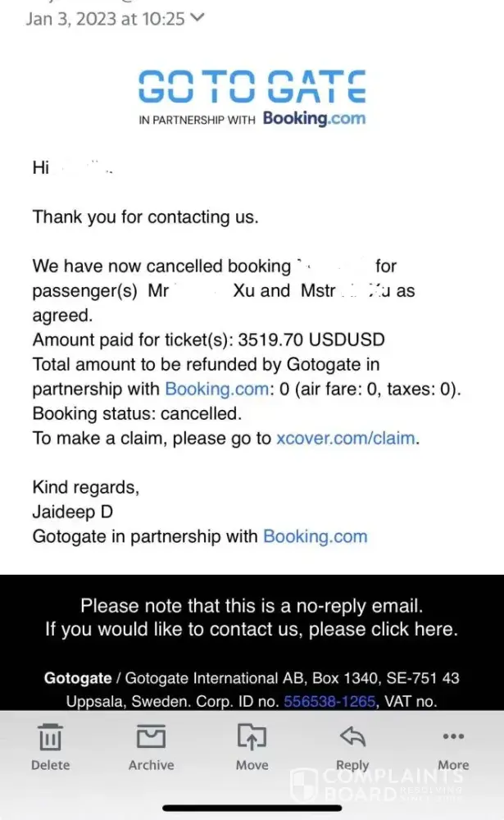Tap the Corp. ID number 556538-1265
Viewport: 504px width, 820px height.
click(x=329, y=701)
